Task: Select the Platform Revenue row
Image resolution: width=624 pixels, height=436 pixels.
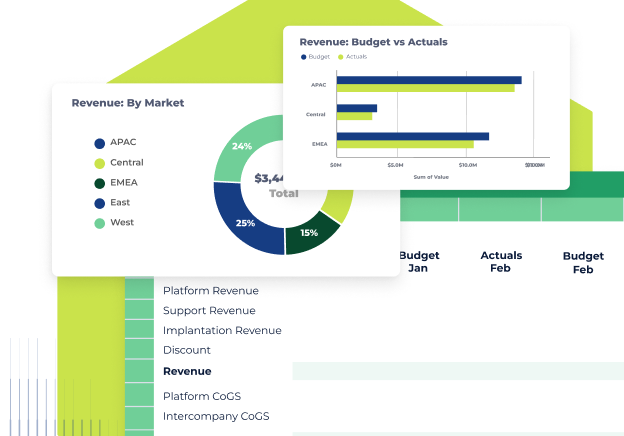Action: pos(210,291)
